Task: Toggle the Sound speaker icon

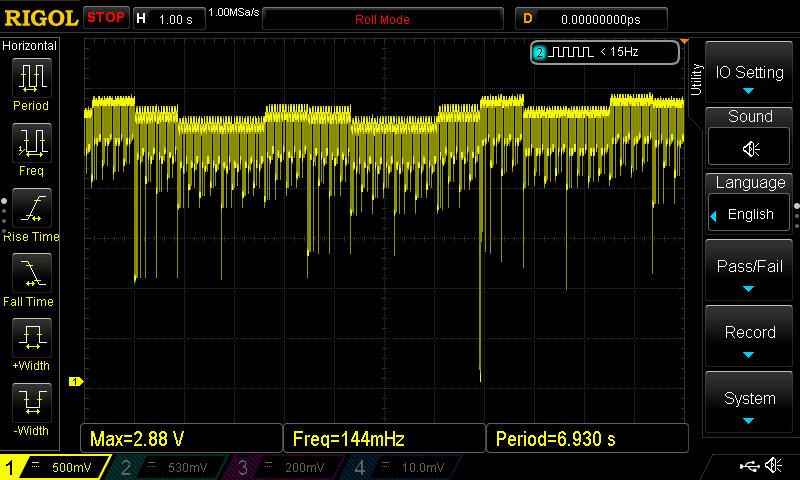Action: [750, 148]
